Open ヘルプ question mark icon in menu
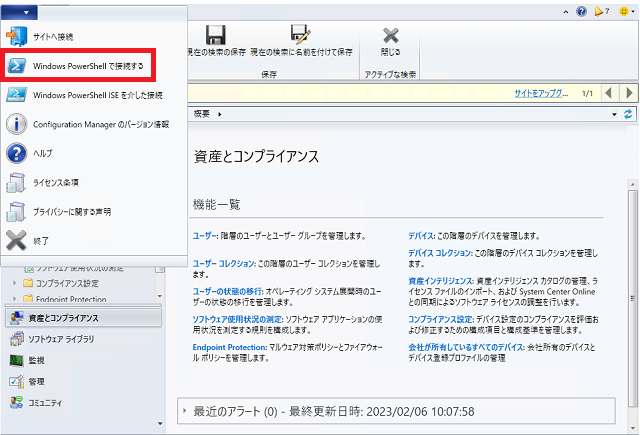The width and height of the screenshot is (640, 435). (x=17, y=153)
